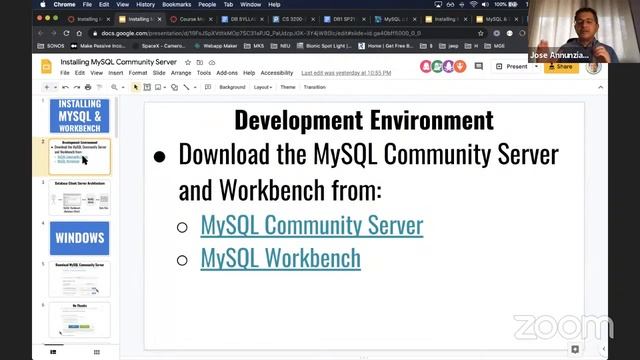Bookmark page with address bar star
This screenshot has height=360, width=640.
pos(481,33)
